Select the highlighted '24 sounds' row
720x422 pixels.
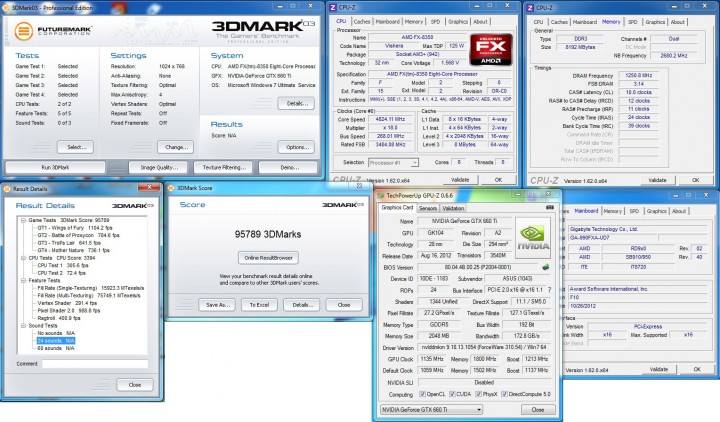click(x=56, y=341)
